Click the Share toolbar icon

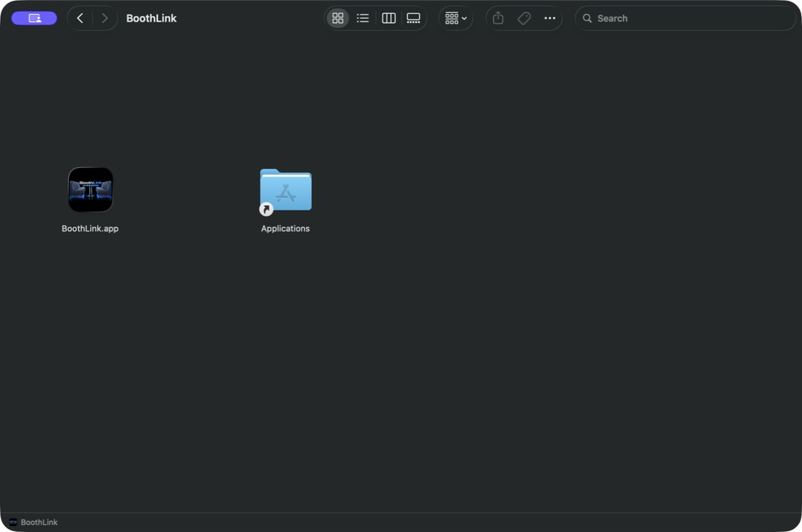pyautogui.click(x=498, y=18)
